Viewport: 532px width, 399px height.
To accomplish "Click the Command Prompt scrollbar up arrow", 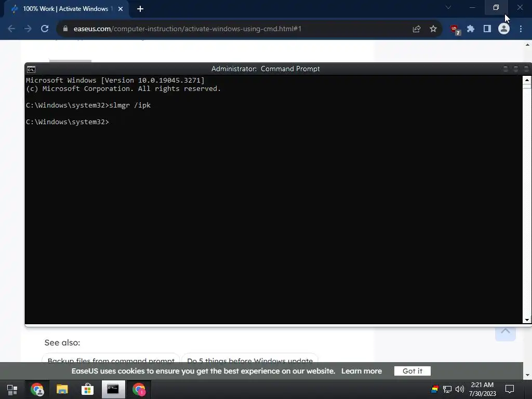I will point(527,80).
